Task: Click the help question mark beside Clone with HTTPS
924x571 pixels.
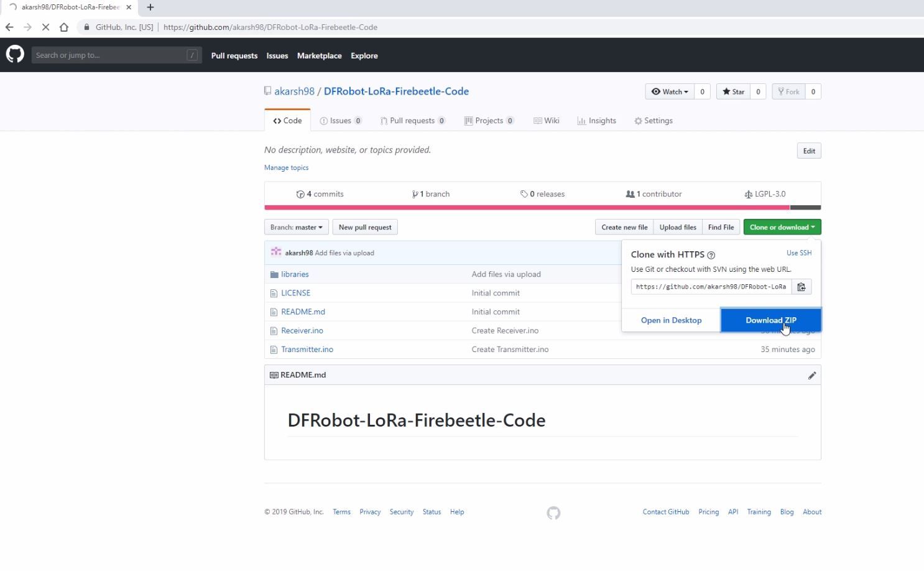Action: pyautogui.click(x=711, y=255)
